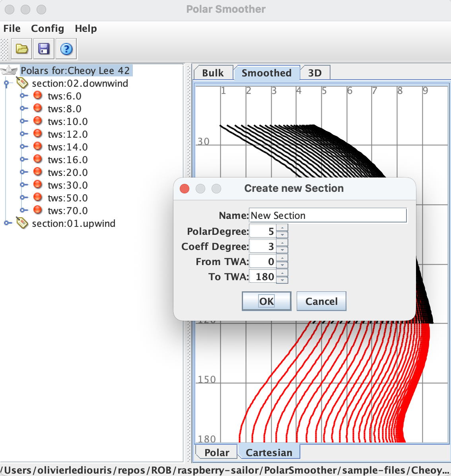The width and height of the screenshot is (451, 476).
Task: Increase PolarDegree with the up arrow
Action: coord(282,228)
